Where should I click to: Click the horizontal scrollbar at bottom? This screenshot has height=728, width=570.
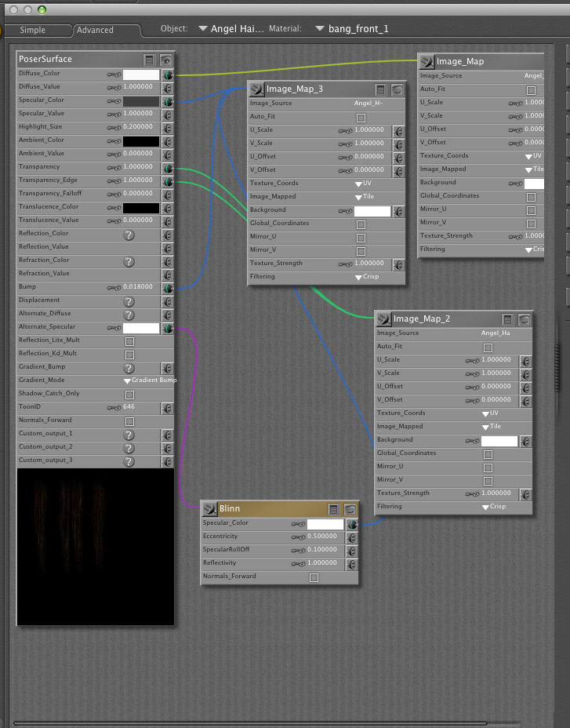251,723
